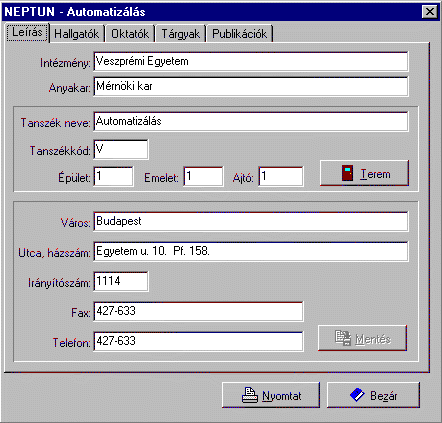
Task: Click the Város field containing Budapest
Action: (251, 221)
